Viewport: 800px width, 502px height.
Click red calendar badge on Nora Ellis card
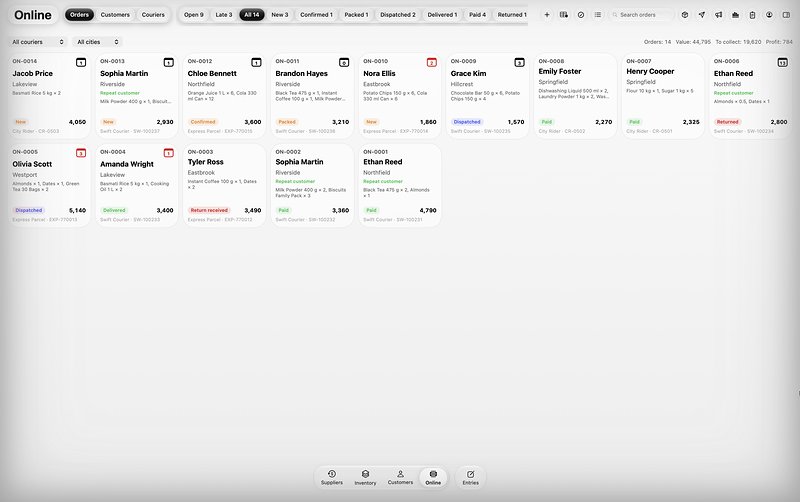(432, 62)
